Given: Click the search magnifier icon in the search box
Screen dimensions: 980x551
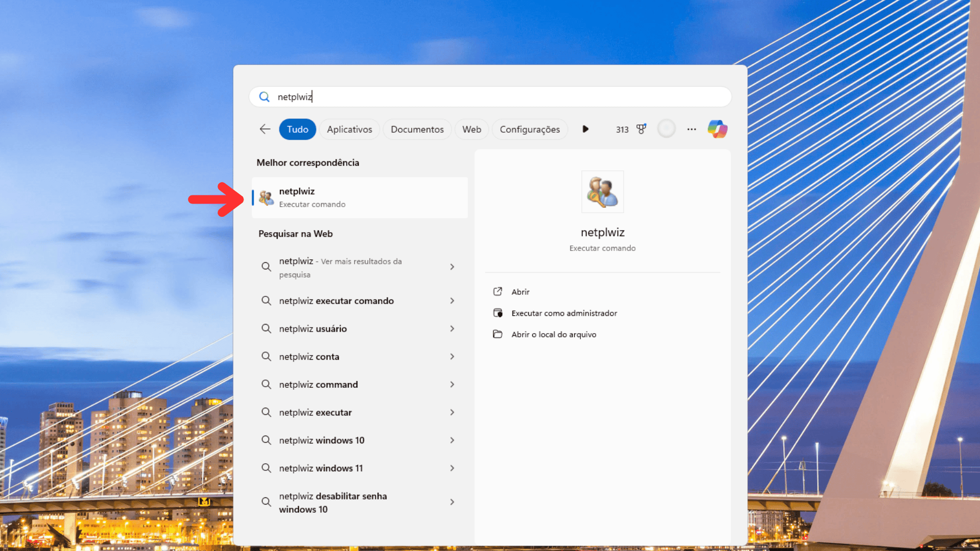Looking at the screenshot, I should coord(264,97).
